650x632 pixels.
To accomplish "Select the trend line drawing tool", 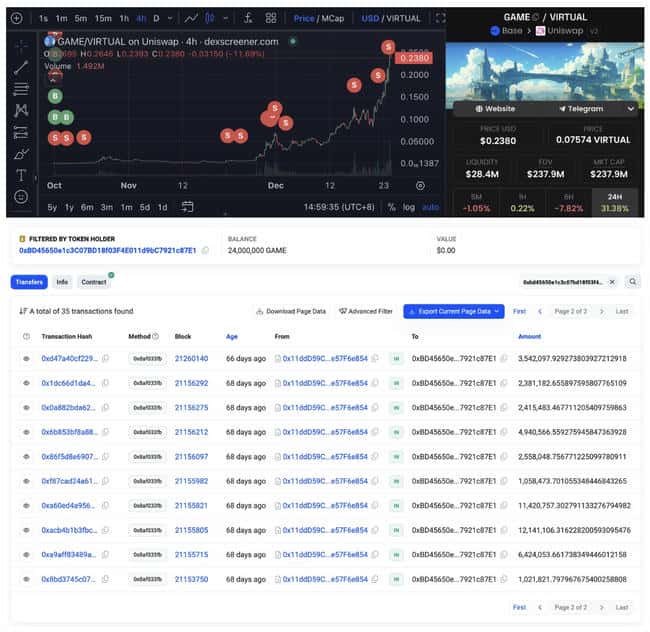I will point(22,68).
